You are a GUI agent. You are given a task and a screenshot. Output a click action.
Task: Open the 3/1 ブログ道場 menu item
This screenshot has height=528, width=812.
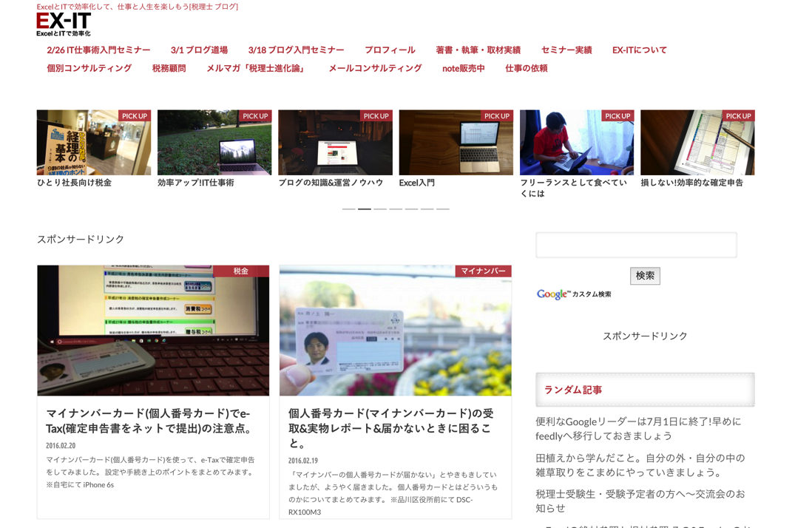200,50
